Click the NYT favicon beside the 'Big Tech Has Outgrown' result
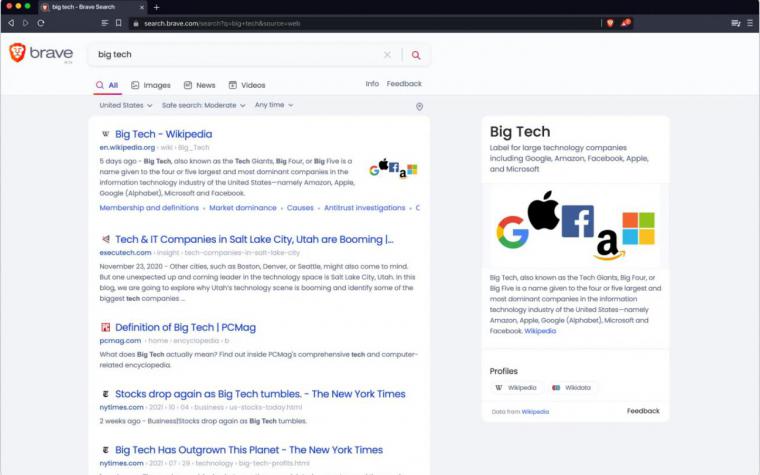This screenshot has width=760, height=475. (x=105, y=450)
